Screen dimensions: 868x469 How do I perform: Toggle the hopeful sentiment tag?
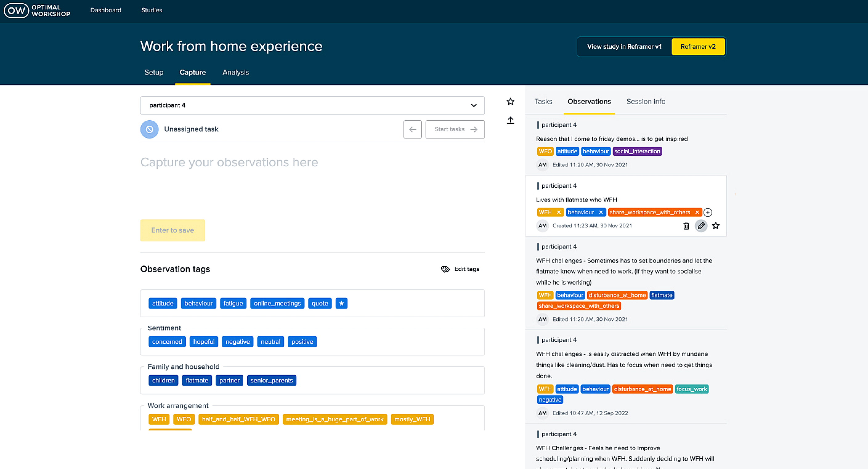(204, 342)
